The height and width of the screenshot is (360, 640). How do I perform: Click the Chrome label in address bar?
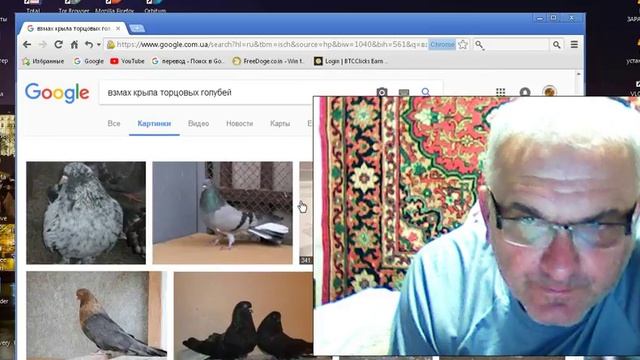click(x=442, y=44)
